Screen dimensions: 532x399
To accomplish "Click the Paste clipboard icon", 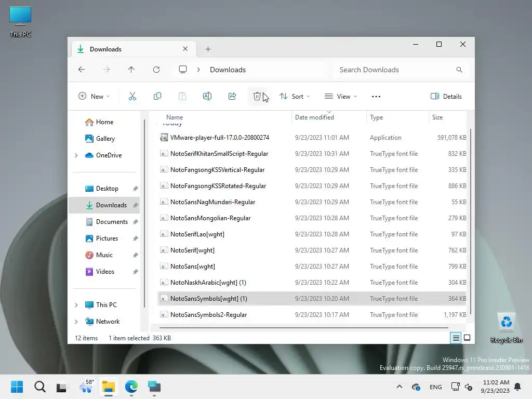I will 182,96.
